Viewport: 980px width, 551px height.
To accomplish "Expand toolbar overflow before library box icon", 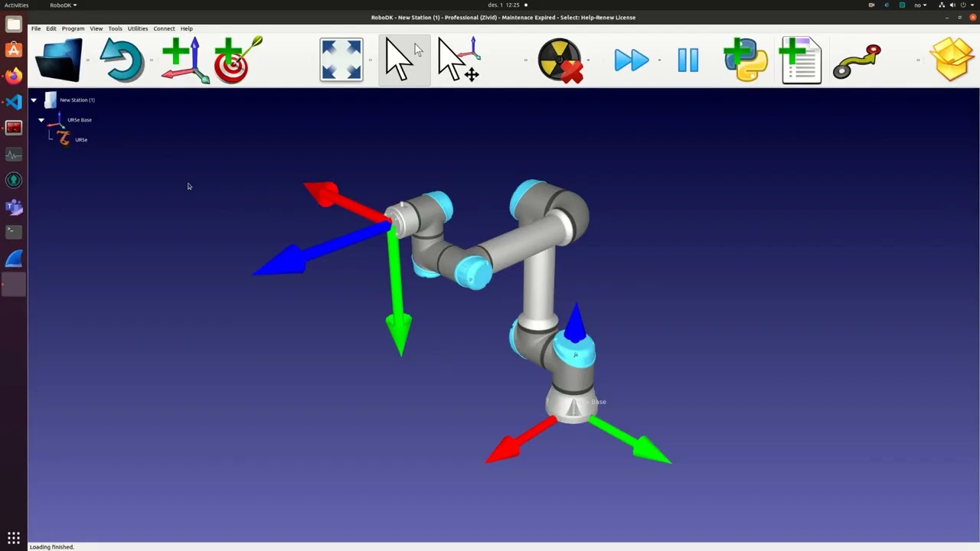I will point(918,60).
